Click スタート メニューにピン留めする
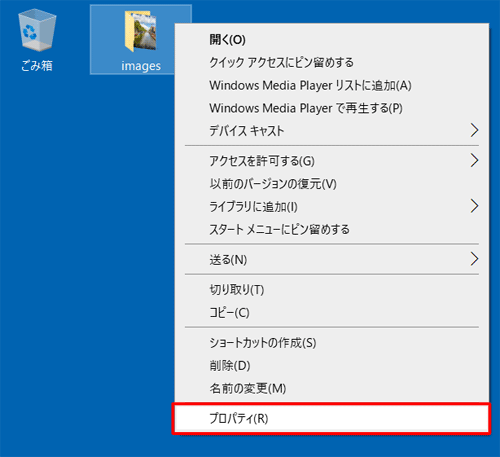This screenshot has width=500, height=457. coord(332,229)
